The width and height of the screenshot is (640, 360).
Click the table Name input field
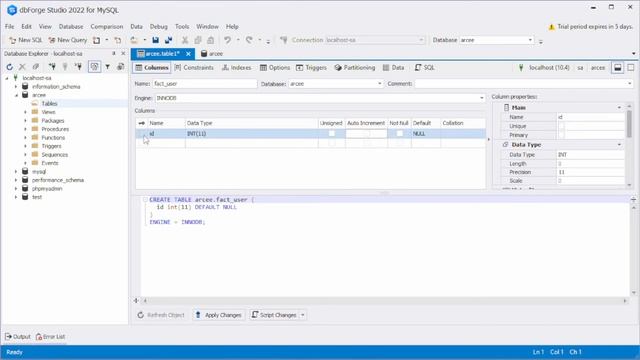pos(204,84)
